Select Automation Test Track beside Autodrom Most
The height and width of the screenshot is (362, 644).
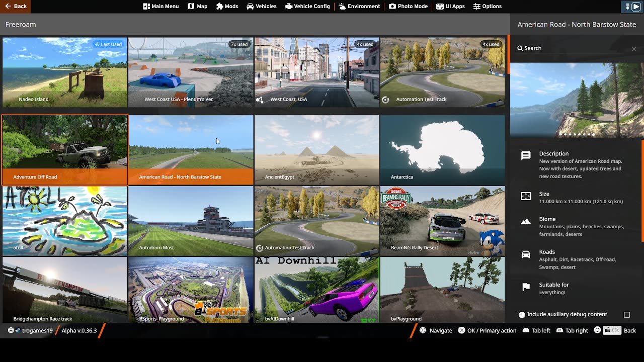point(317,221)
